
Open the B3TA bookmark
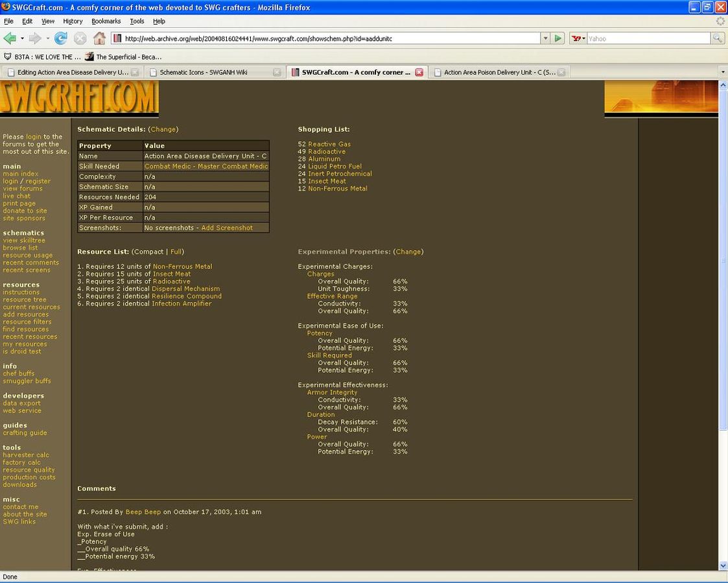(43, 57)
